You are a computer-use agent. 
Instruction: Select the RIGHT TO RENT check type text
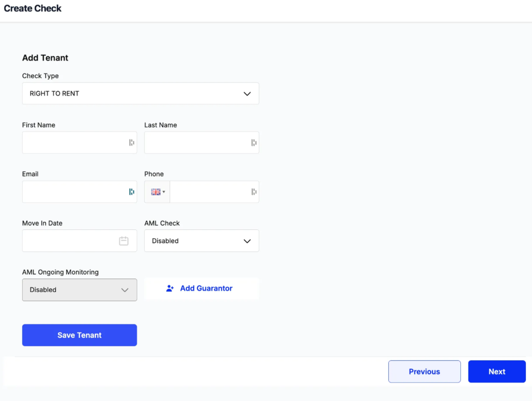[54, 94]
